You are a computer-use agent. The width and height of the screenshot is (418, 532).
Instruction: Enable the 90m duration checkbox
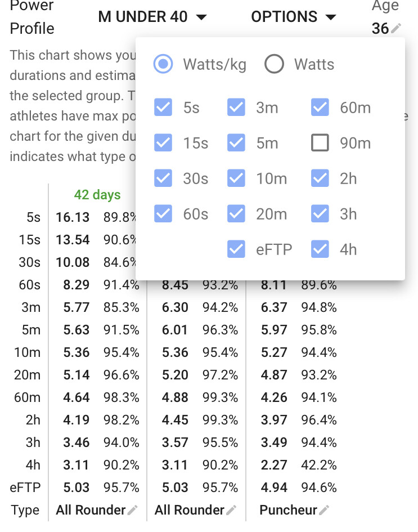(320, 142)
